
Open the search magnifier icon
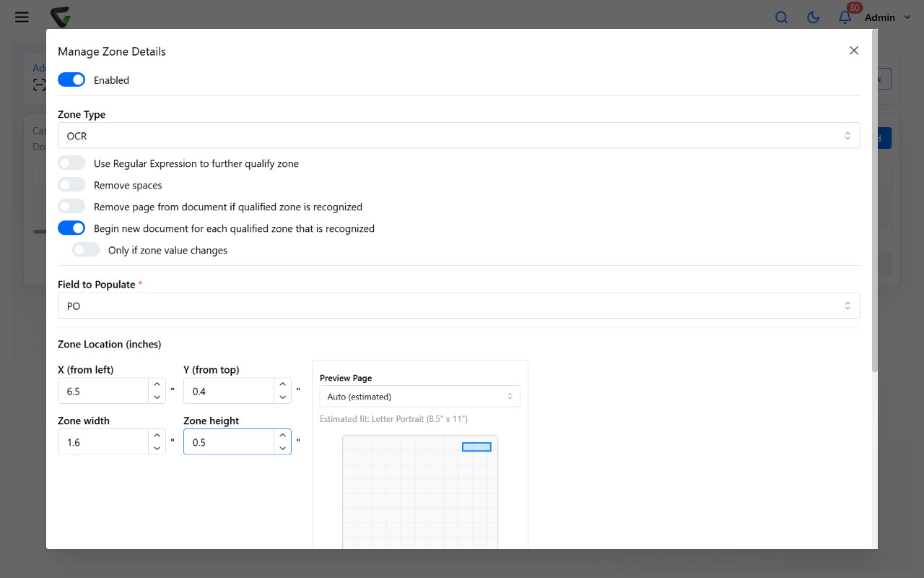(x=781, y=17)
